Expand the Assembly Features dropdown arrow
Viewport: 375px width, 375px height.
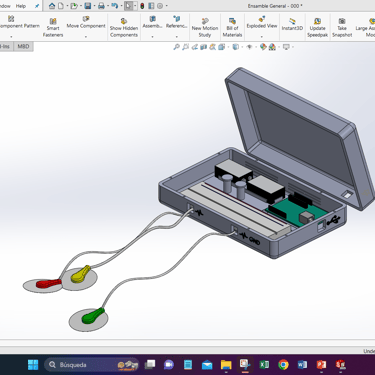tap(152, 36)
